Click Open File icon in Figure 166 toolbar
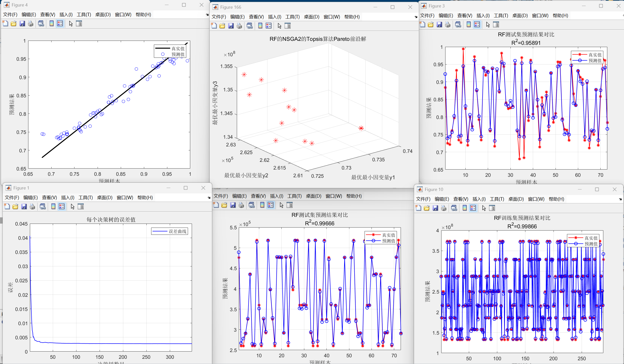Screen dimensions: 624x364 click(x=222, y=26)
